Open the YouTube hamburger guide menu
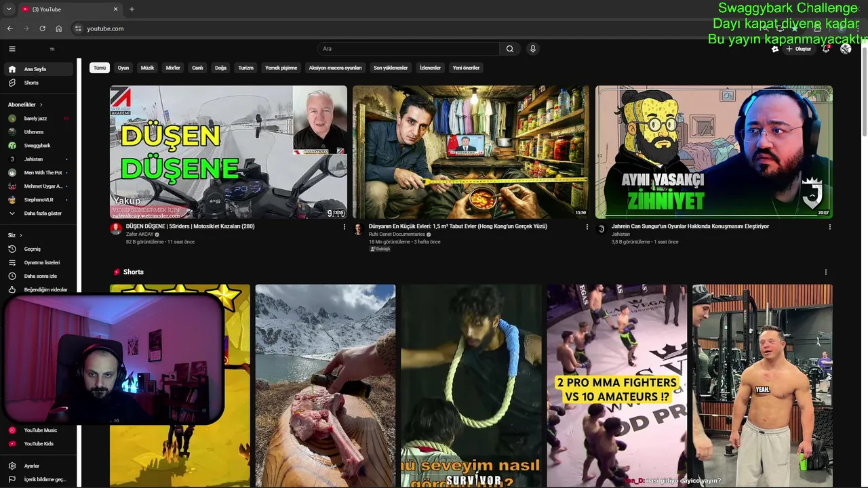The width and height of the screenshot is (868, 488). coord(12,49)
